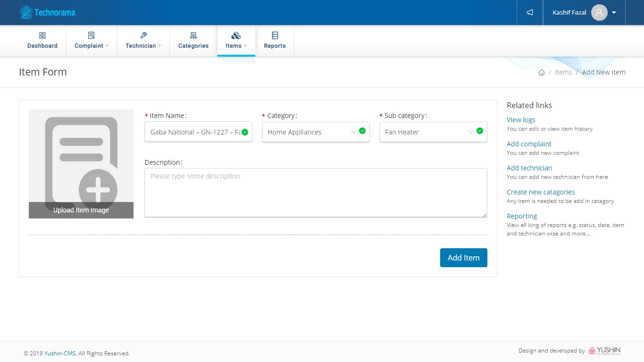Click the Categories hierarchy icon

pos(193,36)
